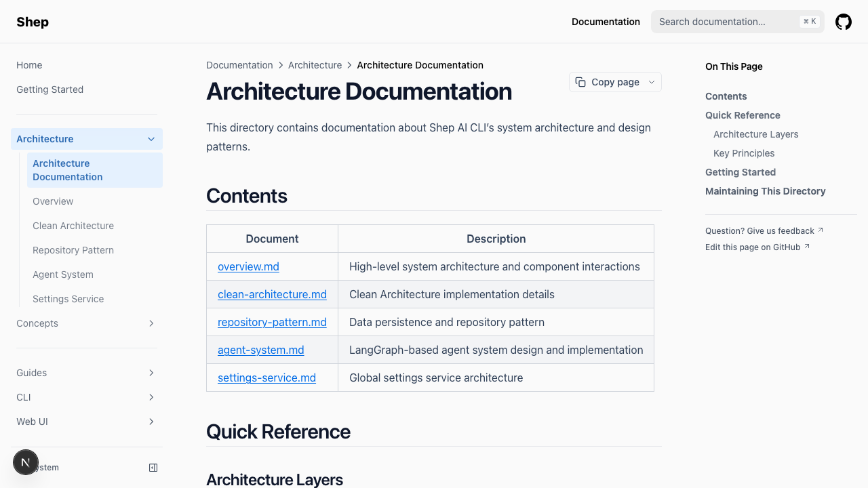This screenshot has width=868, height=488.
Task: Click the Architecture breadcrumb
Action: pyautogui.click(x=315, y=65)
